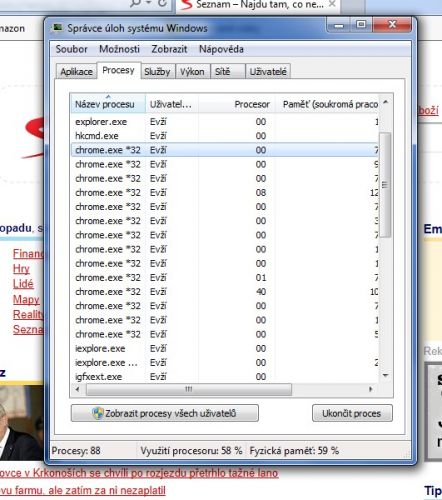Select chrome.exe row with processor 40

(x=225, y=292)
